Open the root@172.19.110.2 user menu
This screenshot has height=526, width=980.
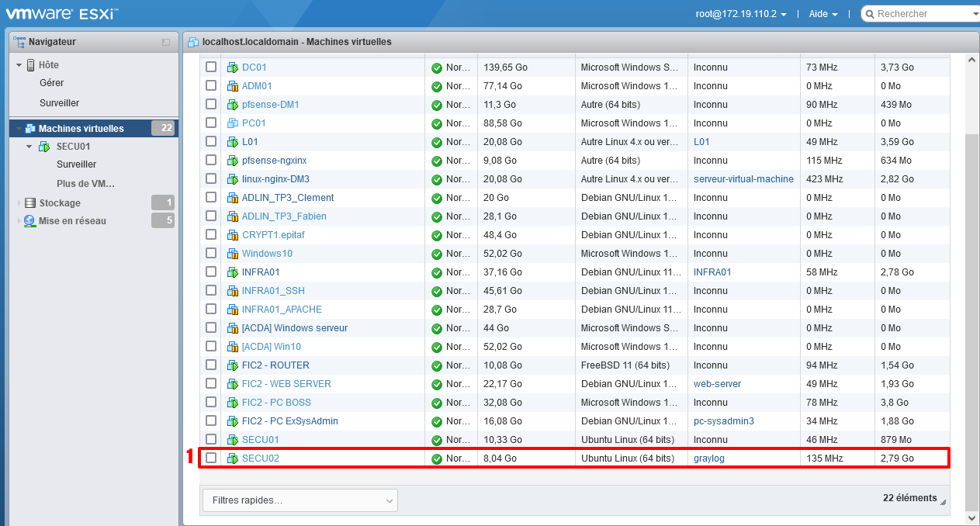(x=740, y=14)
